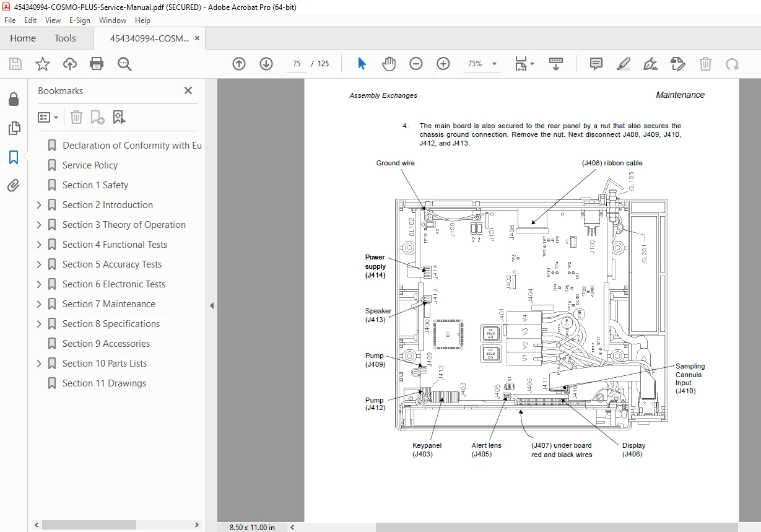Collapse the navigation pane arrow
The height and width of the screenshot is (532, 761).
tap(211, 305)
